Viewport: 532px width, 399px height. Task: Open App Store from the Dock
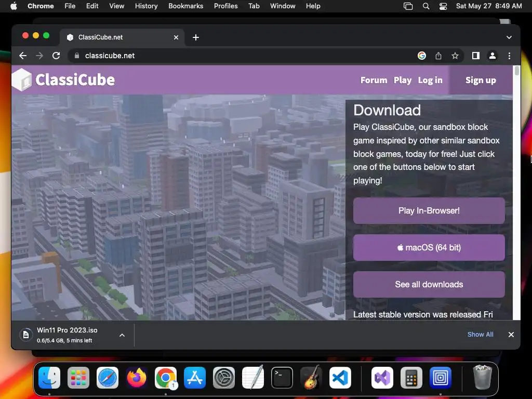[195, 378]
